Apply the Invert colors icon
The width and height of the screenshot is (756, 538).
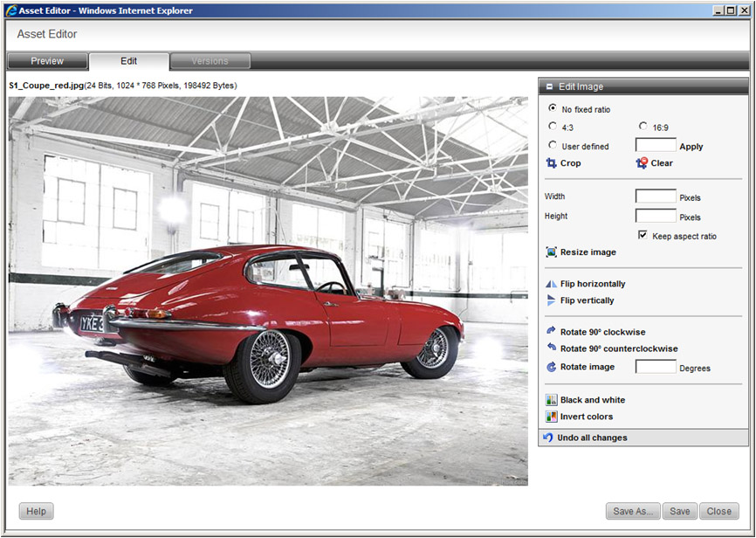coord(551,417)
